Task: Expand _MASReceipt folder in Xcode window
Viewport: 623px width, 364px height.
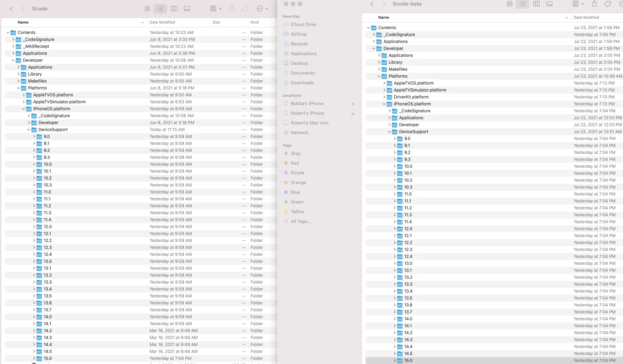Action: 13,46
